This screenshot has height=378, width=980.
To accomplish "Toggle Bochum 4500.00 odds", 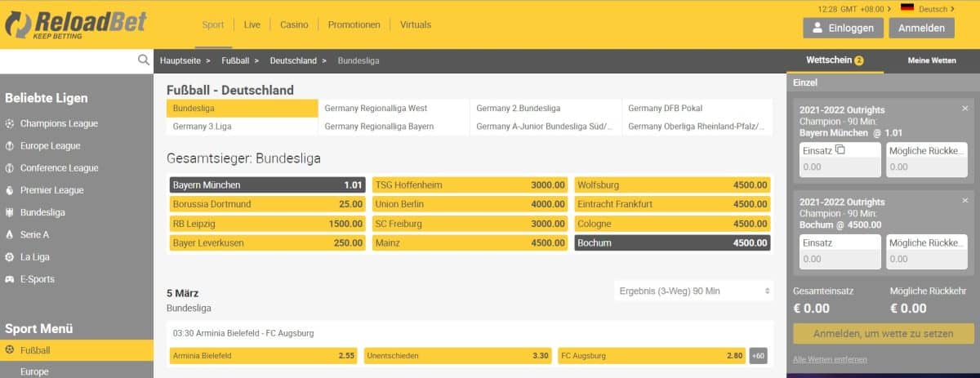I will [x=672, y=242].
